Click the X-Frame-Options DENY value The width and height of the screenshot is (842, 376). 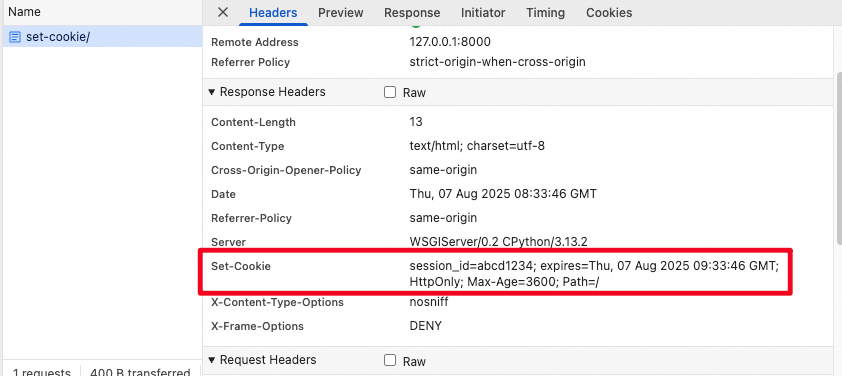(425, 326)
